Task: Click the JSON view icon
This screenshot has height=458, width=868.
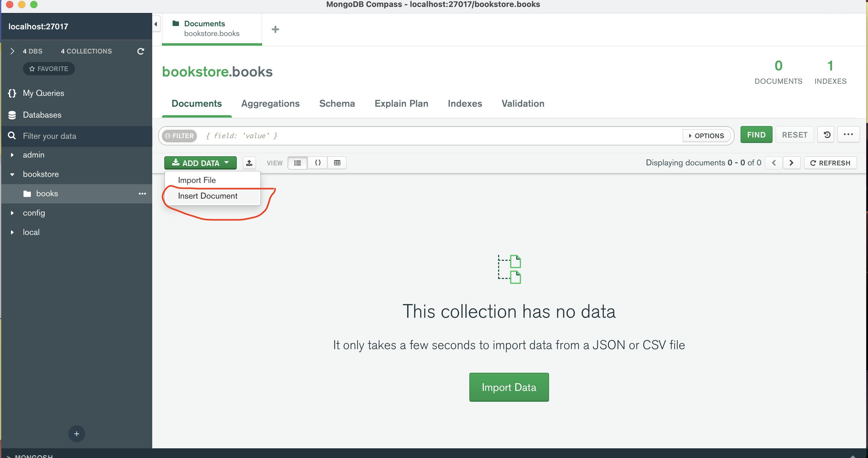Action: [x=317, y=163]
